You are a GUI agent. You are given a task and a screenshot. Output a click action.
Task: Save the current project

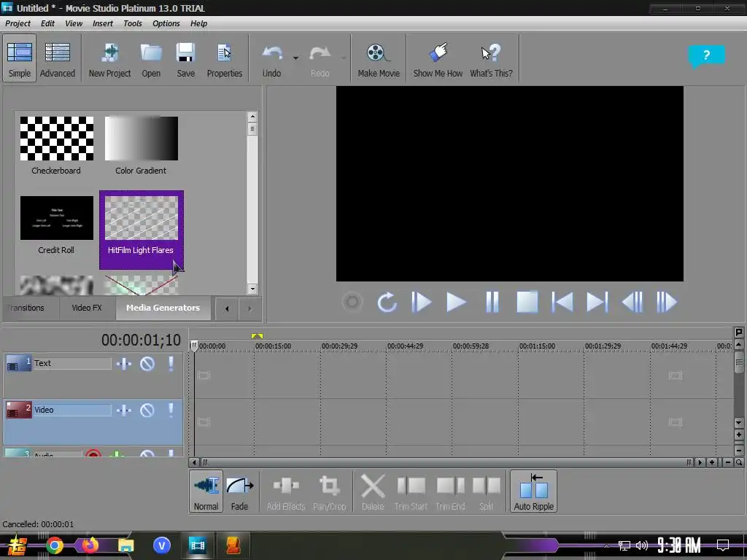pyautogui.click(x=185, y=58)
